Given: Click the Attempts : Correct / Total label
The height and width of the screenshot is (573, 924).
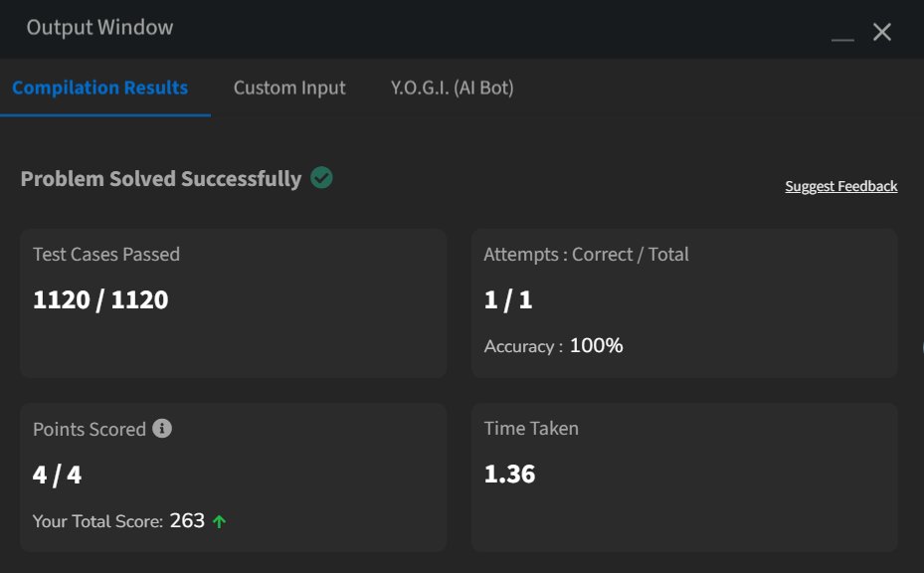Looking at the screenshot, I should point(587,254).
